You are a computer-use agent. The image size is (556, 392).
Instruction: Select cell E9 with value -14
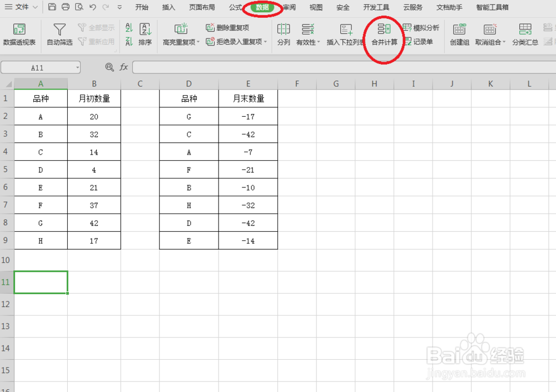pyautogui.click(x=248, y=241)
